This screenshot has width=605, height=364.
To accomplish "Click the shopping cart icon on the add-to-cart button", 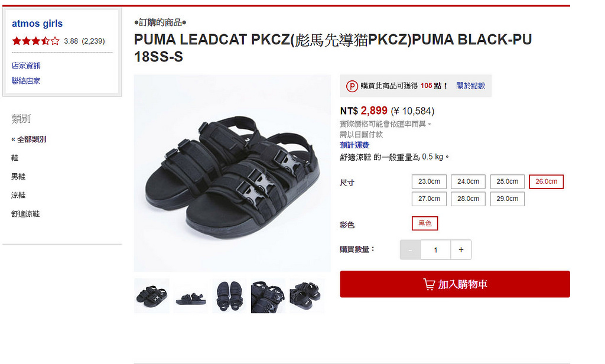I will pos(429,284).
